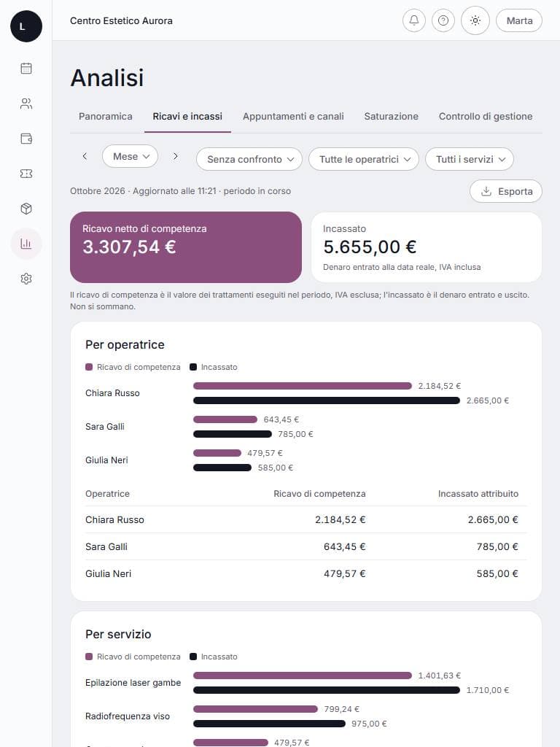
Task: Click Ricavo di competenza legend swatch in Per operatrice
Action: click(89, 367)
